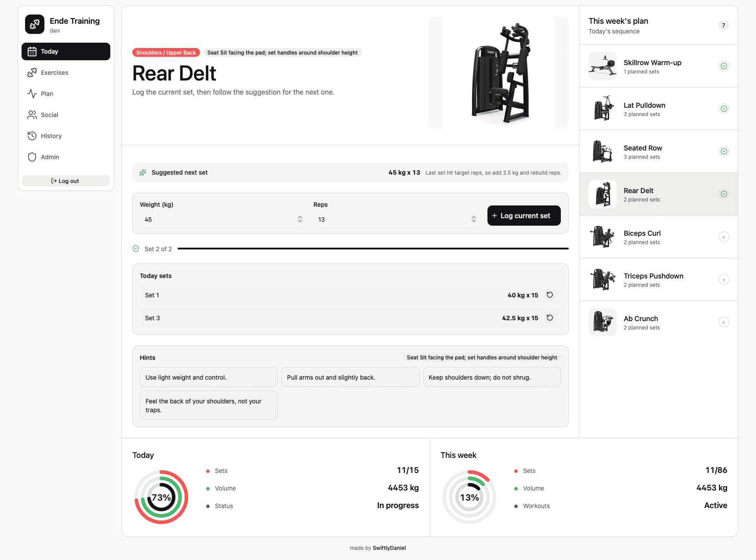Click the Seated Row machine thumbnail
Screen dimensions: 756x560
pos(603,151)
